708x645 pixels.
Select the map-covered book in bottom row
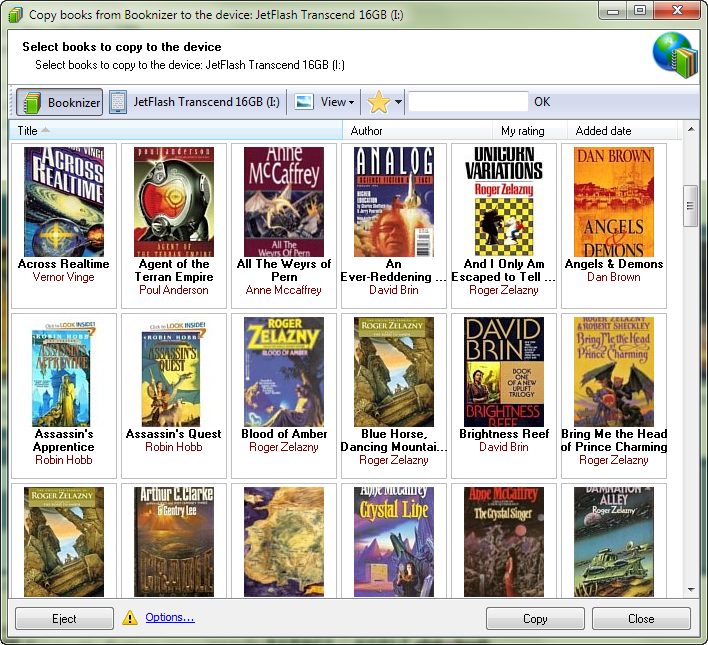tap(284, 542)
